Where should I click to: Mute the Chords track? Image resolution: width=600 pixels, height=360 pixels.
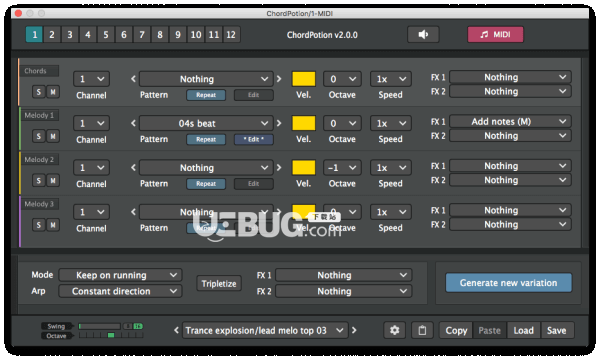point(53,92)
